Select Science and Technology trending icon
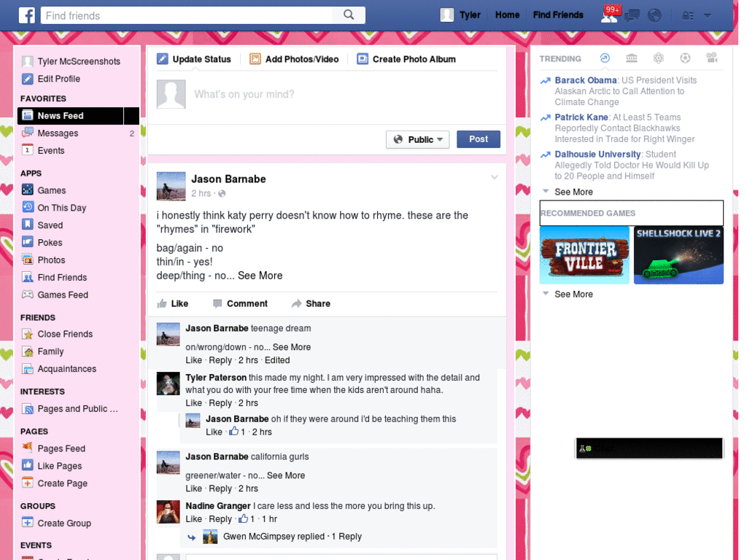This screenshot has height=560, width=747. 659,58
